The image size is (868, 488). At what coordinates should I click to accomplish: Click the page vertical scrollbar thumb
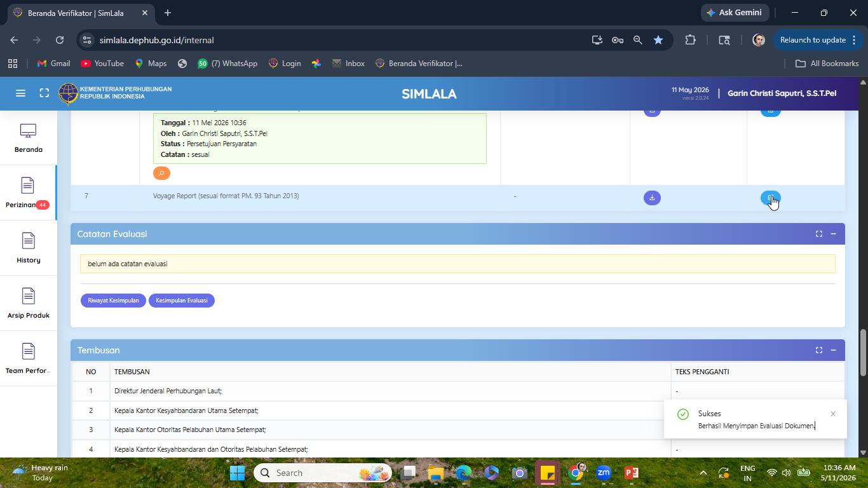tap(862, 353)
